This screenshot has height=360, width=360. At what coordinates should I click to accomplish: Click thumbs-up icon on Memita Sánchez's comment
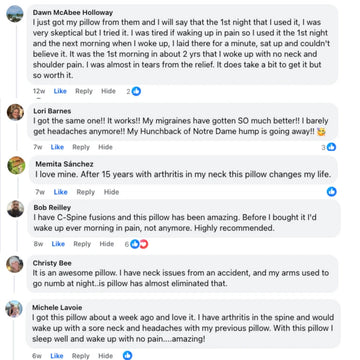click(331, 191)
